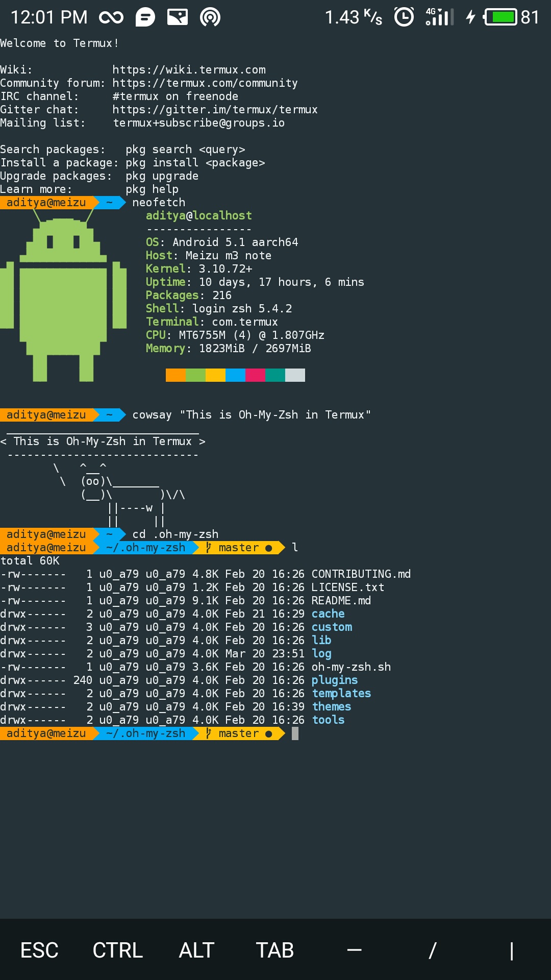Tap the Memory 1823MiB line
This screenshot has width=551, height=980.
(x=229, y=349)
